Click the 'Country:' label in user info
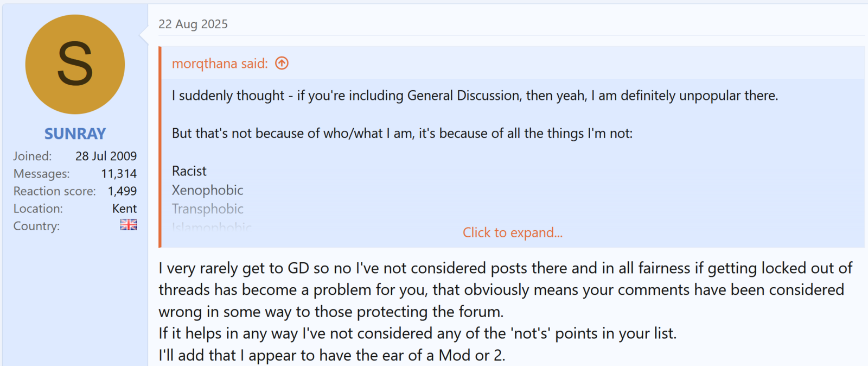Image resolution: width=868 pixels, height=366 pixels. point(36,226)
